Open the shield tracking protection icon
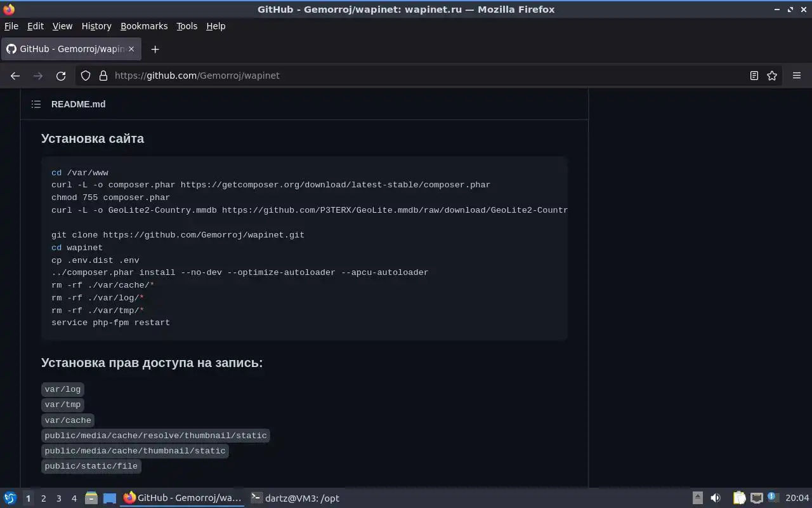 coord(86,76)
